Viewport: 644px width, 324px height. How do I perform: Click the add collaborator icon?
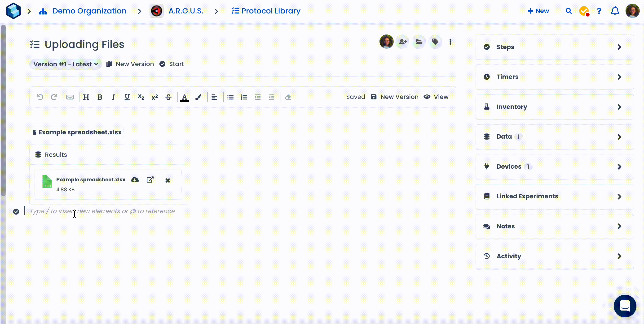point(402,42)
